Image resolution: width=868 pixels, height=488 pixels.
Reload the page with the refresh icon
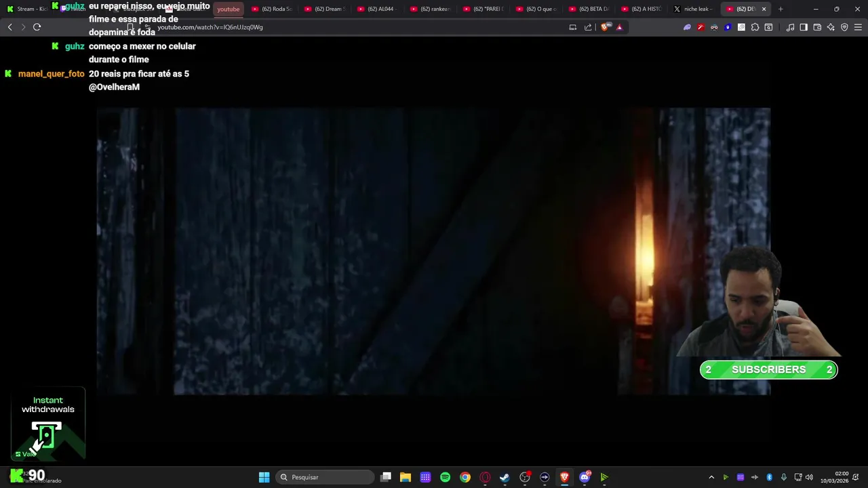37,27
